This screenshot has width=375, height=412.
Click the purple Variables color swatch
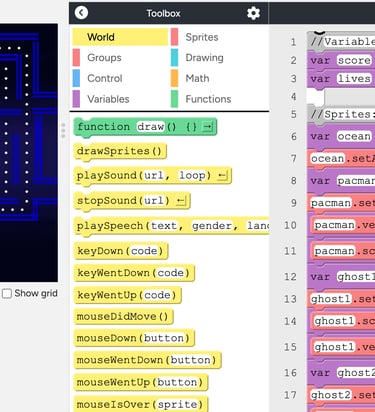click(x=76, y=99)
